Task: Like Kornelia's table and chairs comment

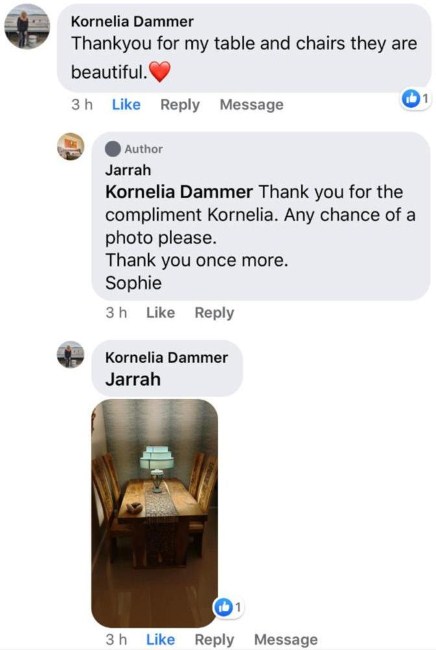Action: coord(126,104)
